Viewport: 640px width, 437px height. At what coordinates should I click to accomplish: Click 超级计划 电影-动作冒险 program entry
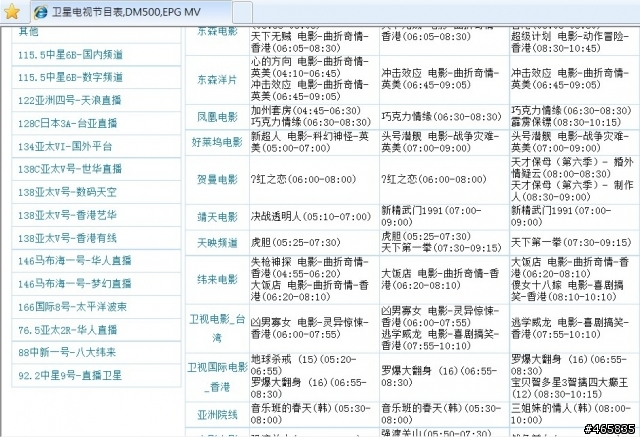click(569, 42)
